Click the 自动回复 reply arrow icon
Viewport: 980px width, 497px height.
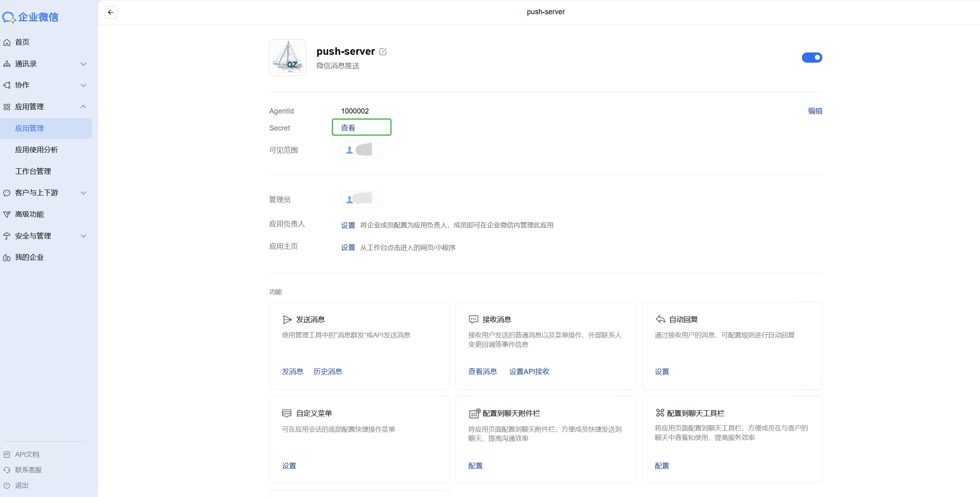click(x=660, y=320)
